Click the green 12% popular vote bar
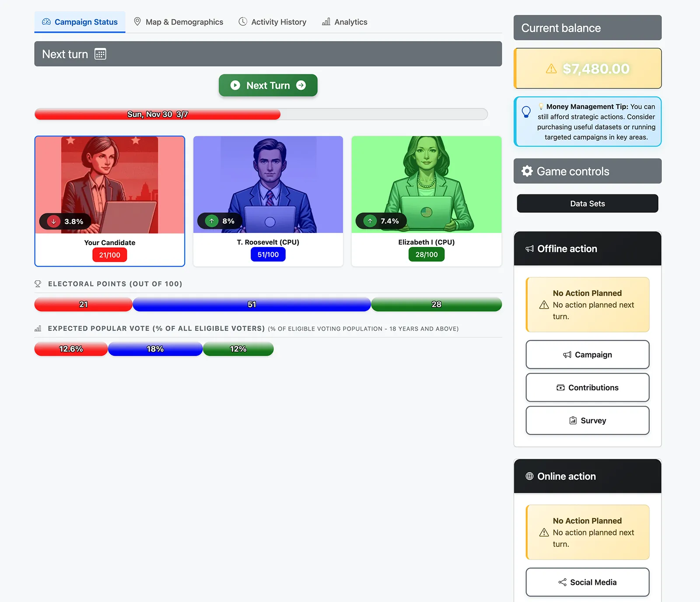The width and height of the screenshot is (700, 602). click(238, 349)
